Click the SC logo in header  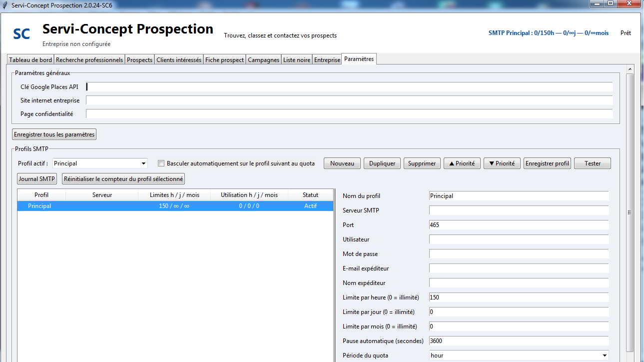(x=21, y=34)
